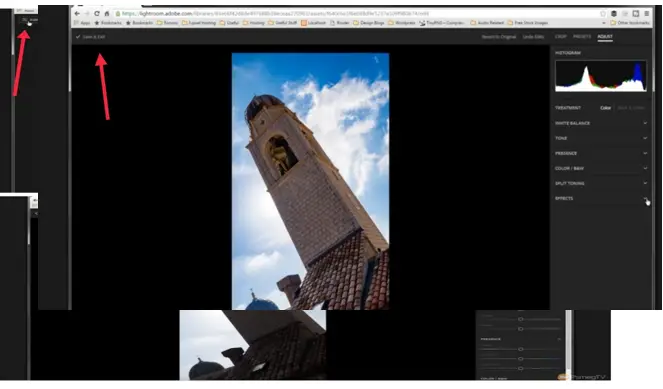Open the Free Stock Images bookmark folder
Image resolution: width=663 pixels, height=389 pixels.
pos(528,23)
